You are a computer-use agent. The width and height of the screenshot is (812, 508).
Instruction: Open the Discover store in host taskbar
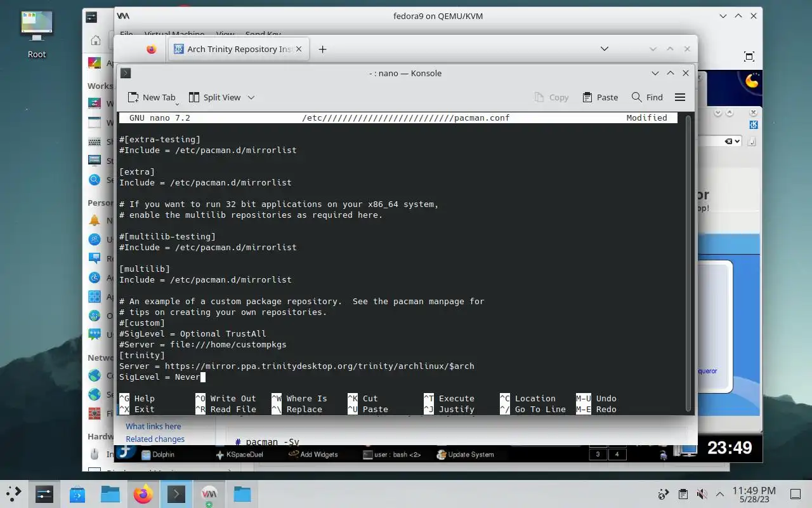(x=77, y=494)
